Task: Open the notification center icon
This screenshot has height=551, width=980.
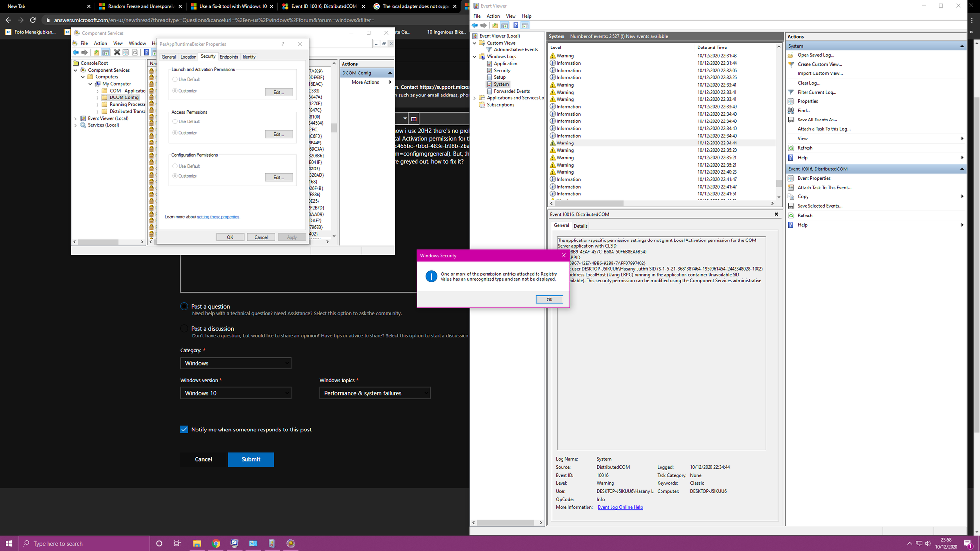Action: 968,543
